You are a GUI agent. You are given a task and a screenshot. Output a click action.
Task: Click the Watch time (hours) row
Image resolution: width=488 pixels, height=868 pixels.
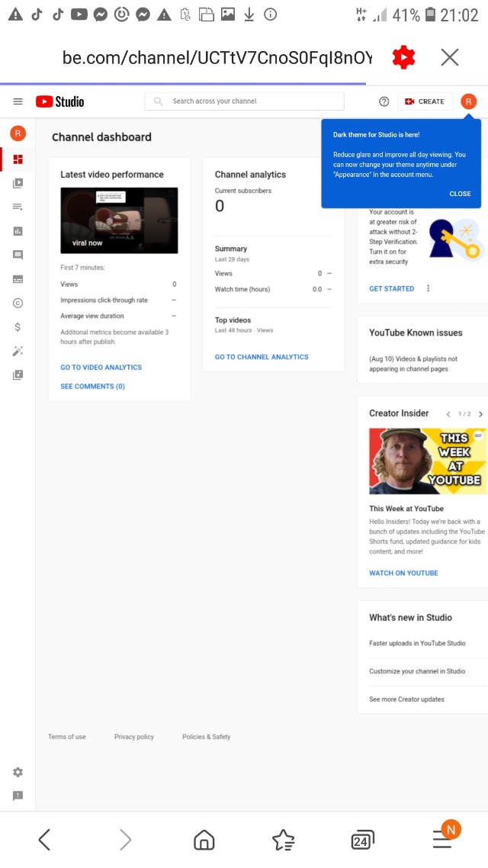273,289
